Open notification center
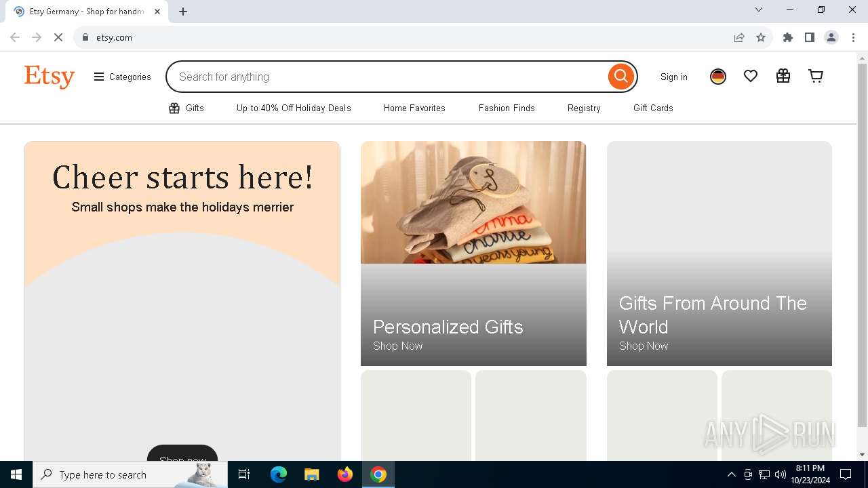868x488 pixels. pyautogui.click(x=846, y=474)
